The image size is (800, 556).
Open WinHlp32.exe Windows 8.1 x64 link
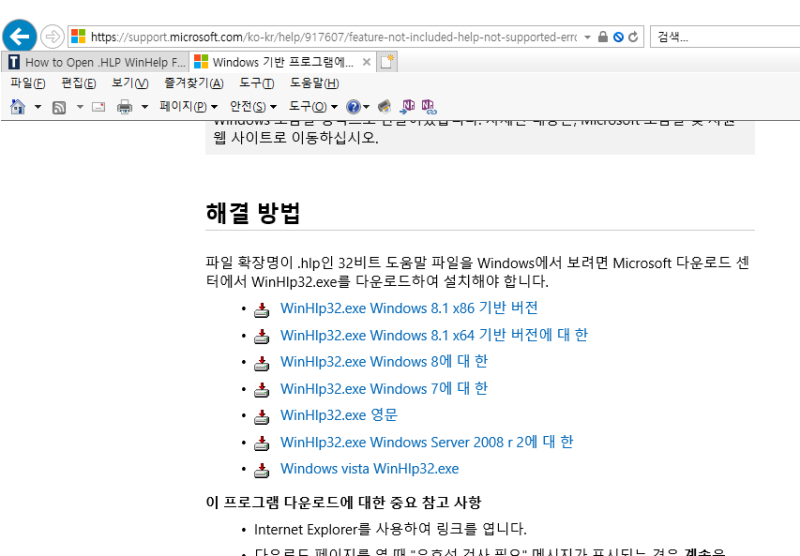coord(434,335)
